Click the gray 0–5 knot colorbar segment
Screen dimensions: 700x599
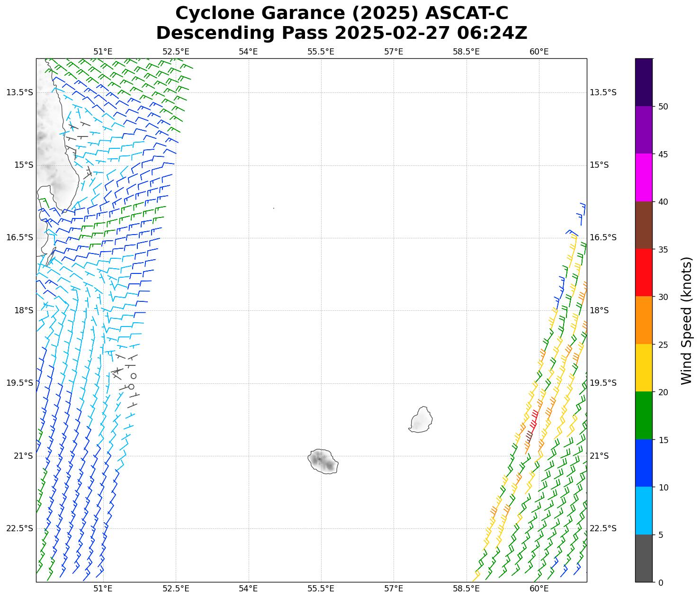pos(644,558)
